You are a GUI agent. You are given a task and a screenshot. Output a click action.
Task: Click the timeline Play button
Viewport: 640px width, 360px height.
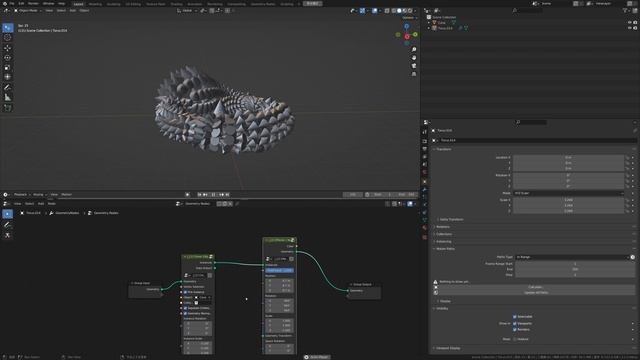213,195
